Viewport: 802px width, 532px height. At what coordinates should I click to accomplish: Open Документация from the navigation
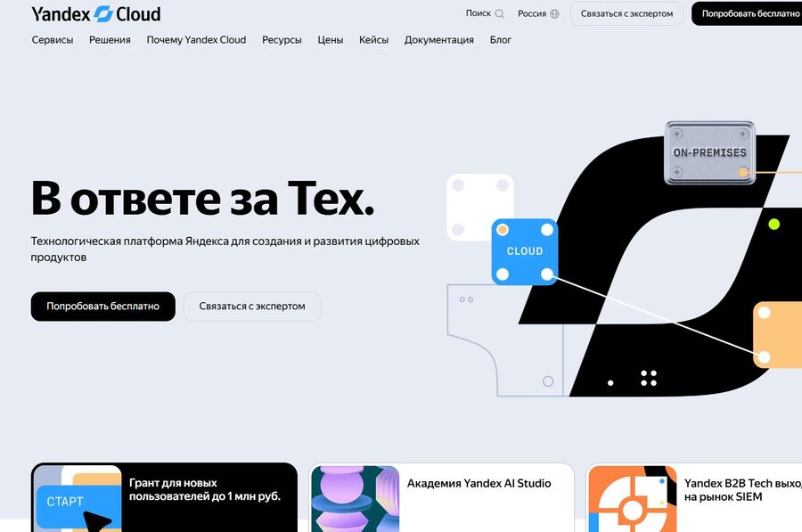coord(438,40)
